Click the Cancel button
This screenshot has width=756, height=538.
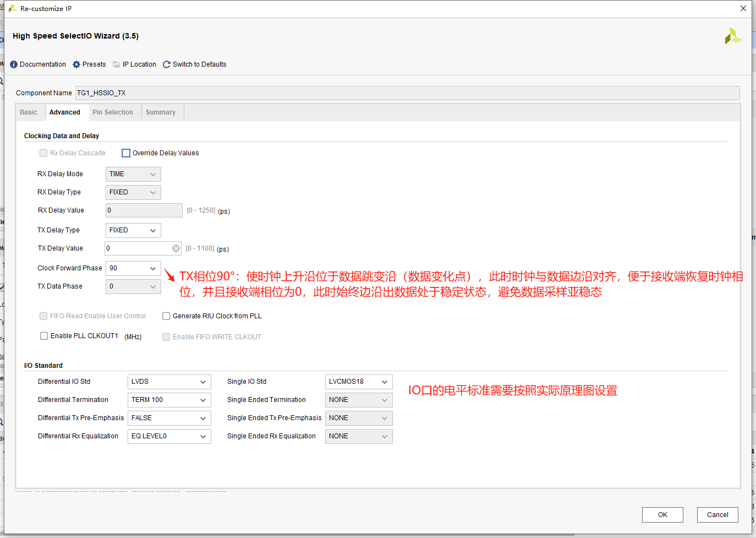click(717, 515)
